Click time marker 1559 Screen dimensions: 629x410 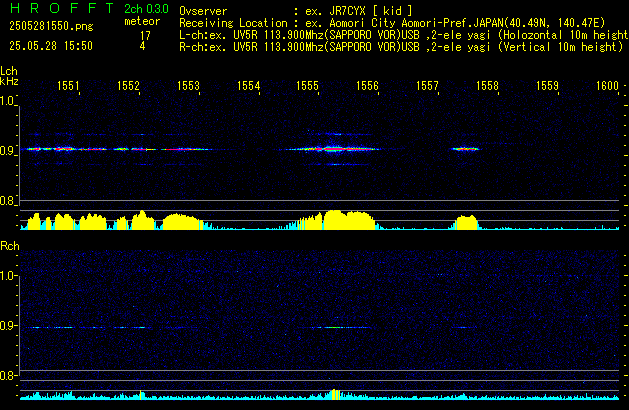(547, 86)
